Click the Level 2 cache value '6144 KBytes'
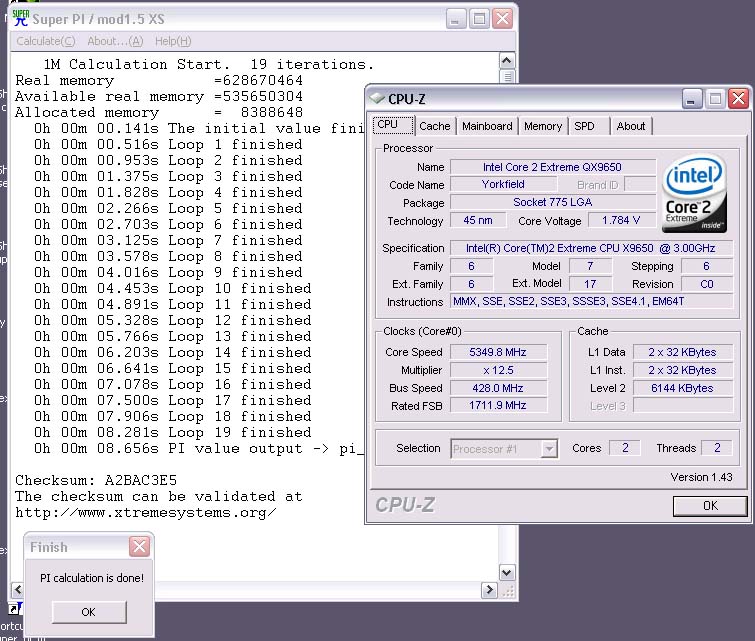The width and height of the screenshot is (755, 641). point(683,388)
